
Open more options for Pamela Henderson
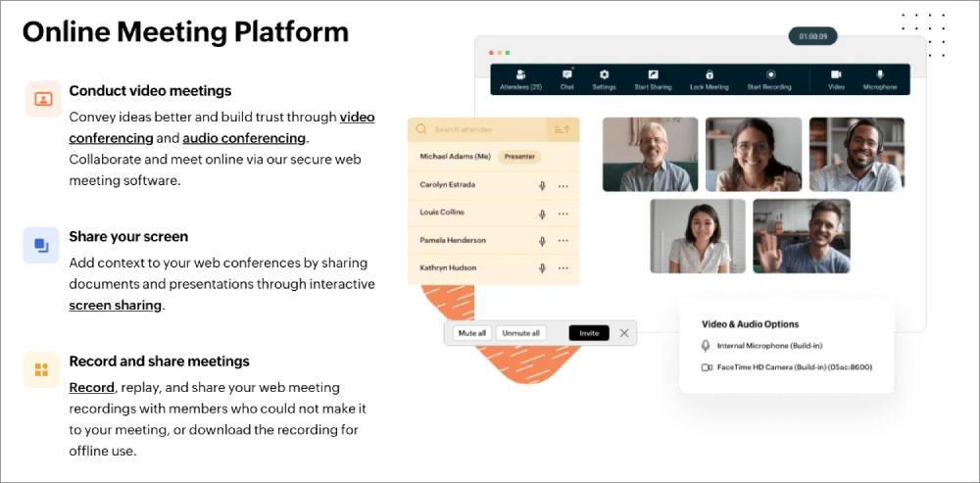point(563,241)
